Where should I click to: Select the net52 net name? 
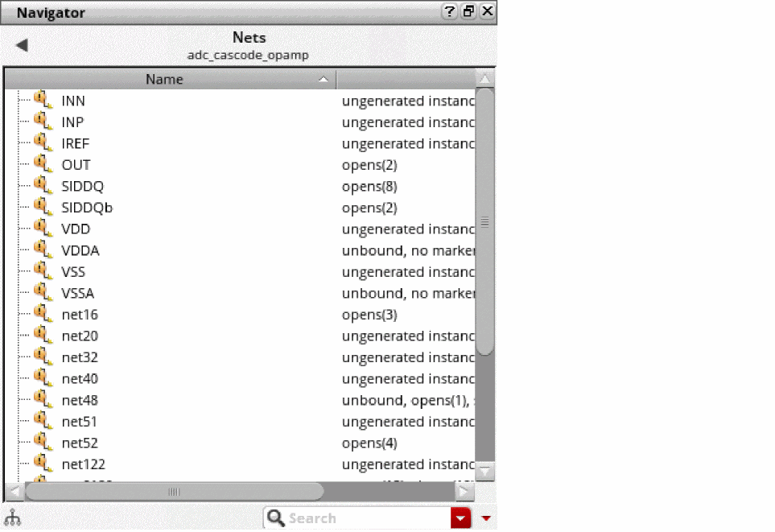pos(80,443)
